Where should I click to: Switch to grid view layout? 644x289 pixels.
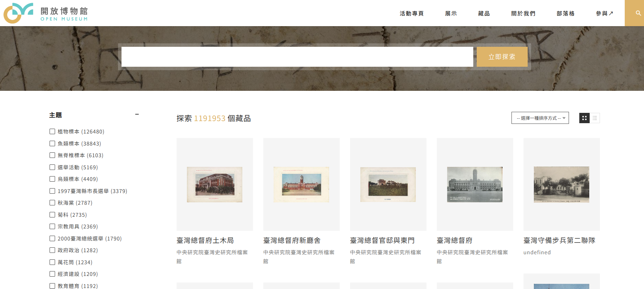(x=584, y=118)
